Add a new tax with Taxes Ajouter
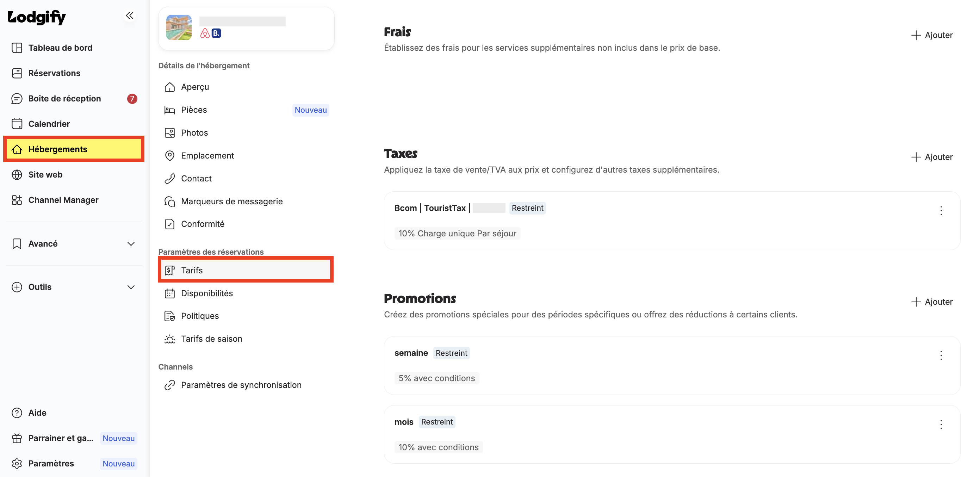Image resolution: width=980 pixels, height=477 pixels. click(x=932, y=157)
